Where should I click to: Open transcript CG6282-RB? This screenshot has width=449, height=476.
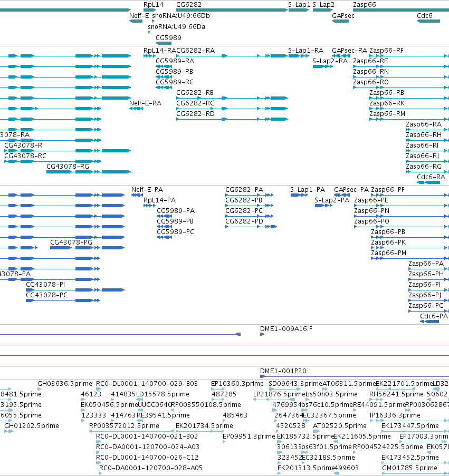pyautogui.click(x=195, y=93)
